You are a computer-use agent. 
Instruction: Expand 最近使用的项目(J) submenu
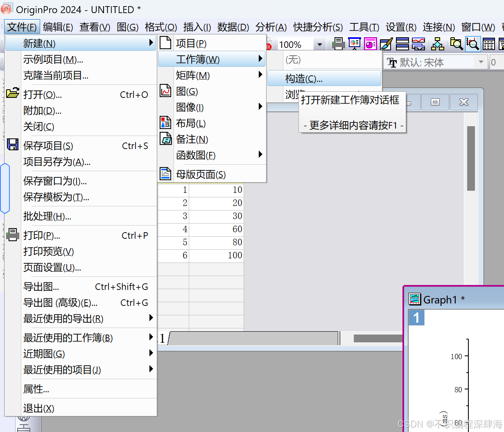click(x=81, y=370)
